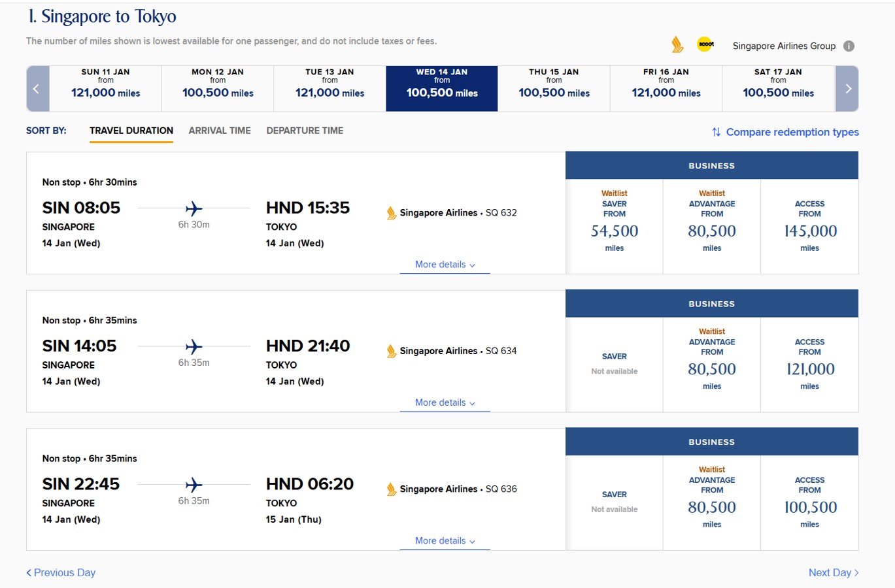Sort flights by Arrival Time
Viewport: 895px width, 588px height.
tap(220, 131)
